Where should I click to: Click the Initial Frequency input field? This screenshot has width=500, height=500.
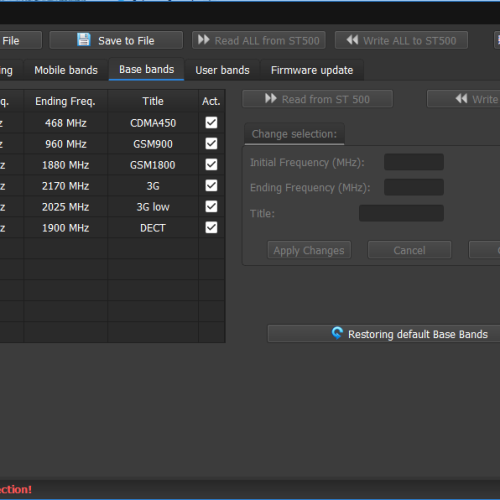click(414, 162)
